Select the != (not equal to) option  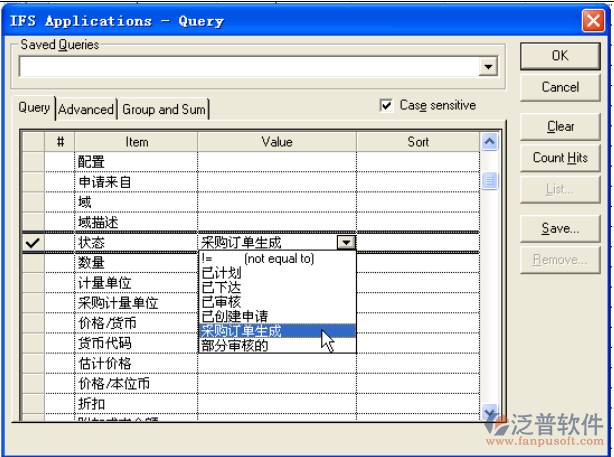(x=278, y=258)
